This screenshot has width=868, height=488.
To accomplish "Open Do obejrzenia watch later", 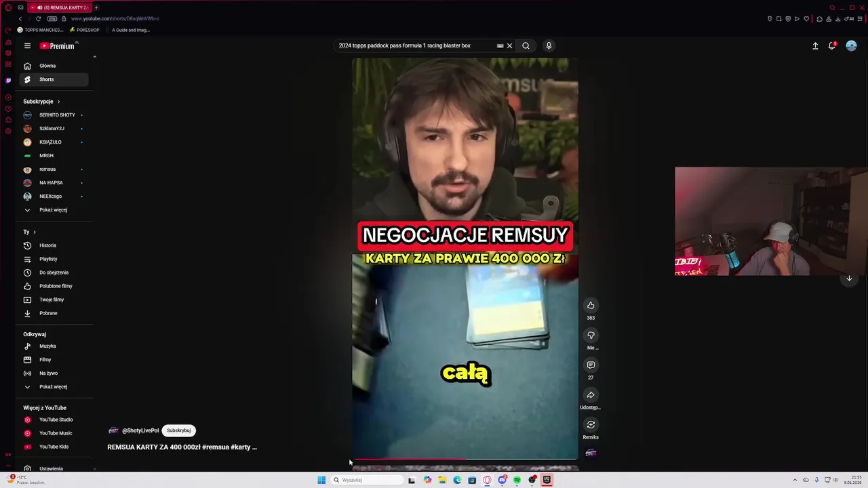I will (54, 272).
